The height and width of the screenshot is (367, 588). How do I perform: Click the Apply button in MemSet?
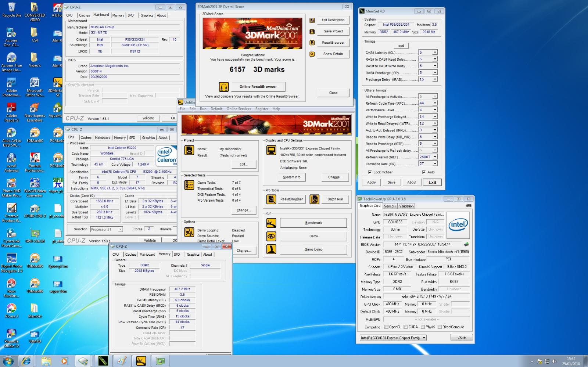click(x=372, y=183)
